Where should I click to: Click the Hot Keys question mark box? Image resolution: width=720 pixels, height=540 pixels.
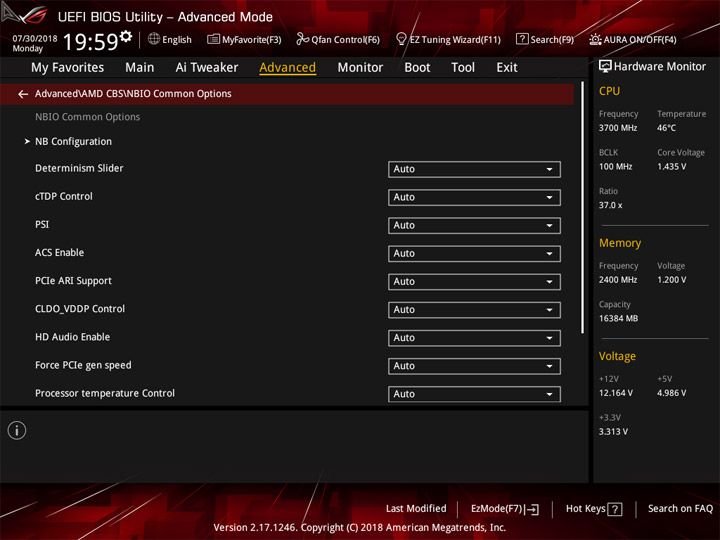614,509
